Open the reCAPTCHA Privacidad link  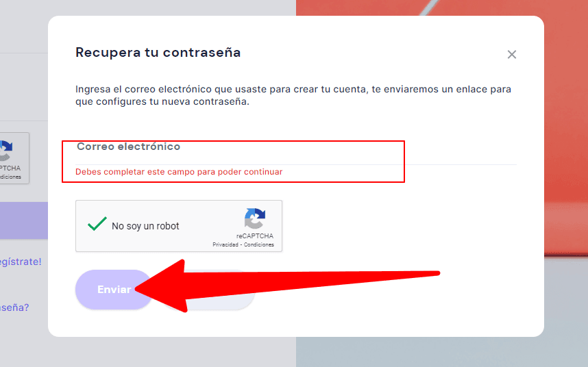tap(225, 244)
